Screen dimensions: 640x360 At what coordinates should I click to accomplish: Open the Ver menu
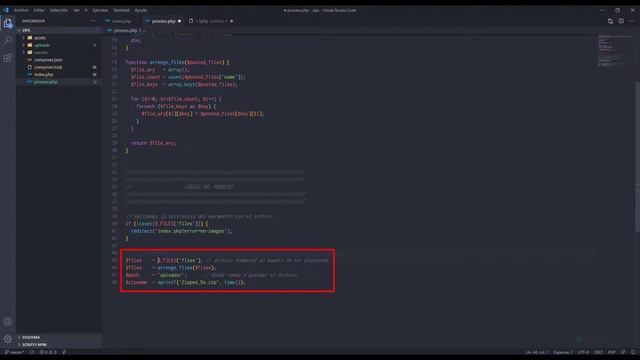coord(76,10)
